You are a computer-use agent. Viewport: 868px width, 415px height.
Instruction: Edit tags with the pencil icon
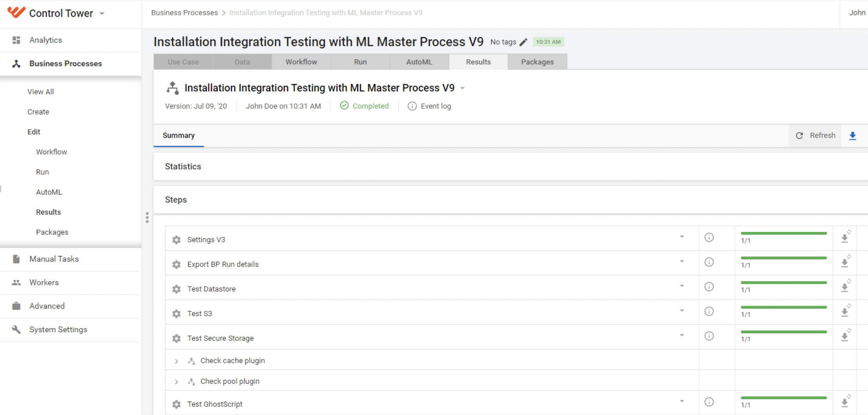(x=523, y=42)
